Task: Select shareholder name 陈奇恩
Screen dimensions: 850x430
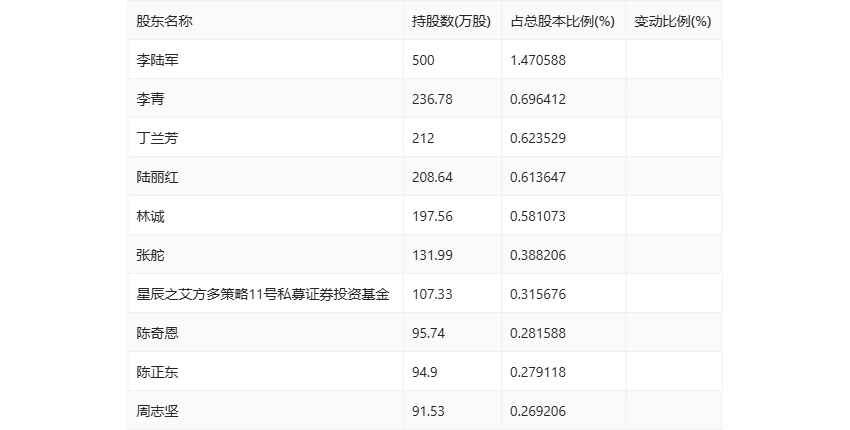Action: pyautogui.click(x=157, y=333)
